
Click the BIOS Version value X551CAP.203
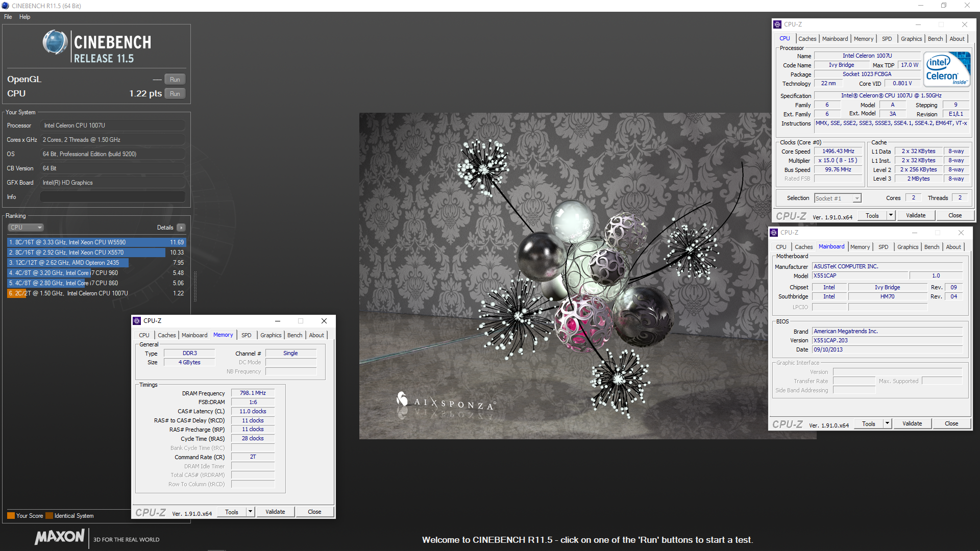coord(887,341)
